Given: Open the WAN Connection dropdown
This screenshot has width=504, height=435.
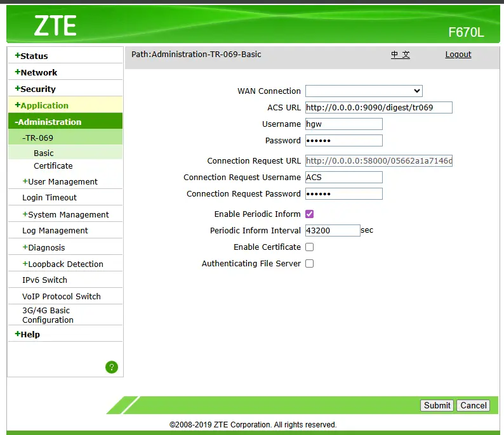Looking at the screenshot, I should click(x=364, y=91).
